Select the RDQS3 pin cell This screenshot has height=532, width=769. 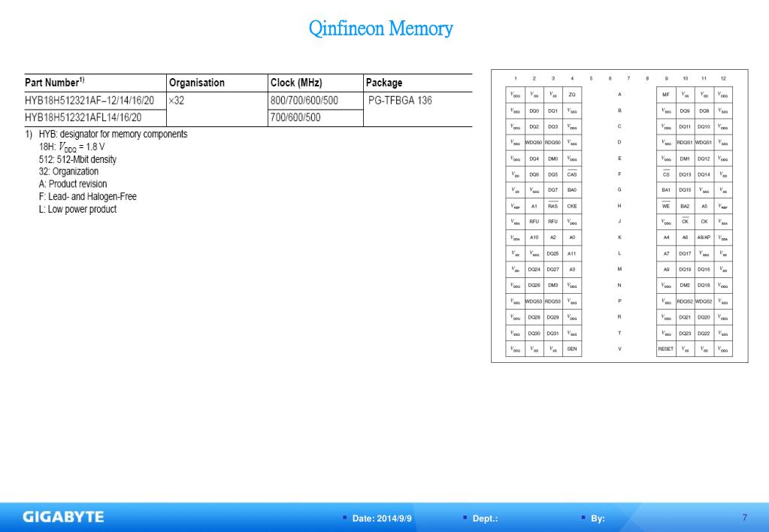pyautogui.click(x=553, y=301)
